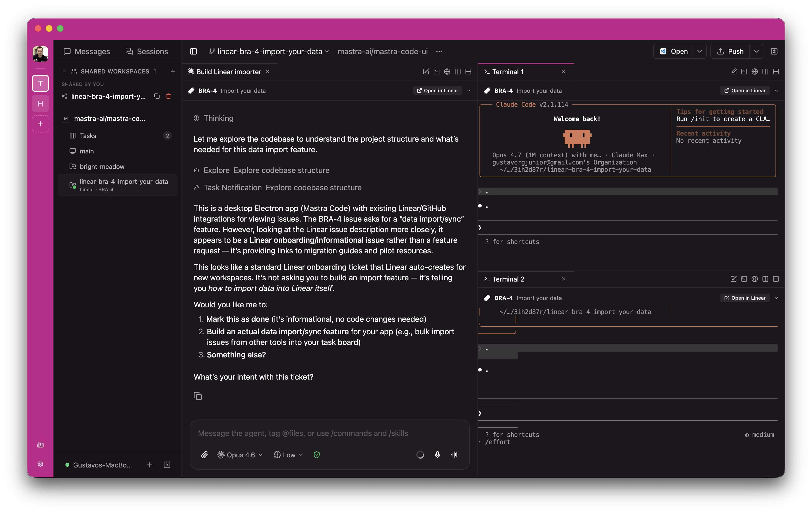
Task: Click the microphone dictation icon
Action: click(437, 455)
